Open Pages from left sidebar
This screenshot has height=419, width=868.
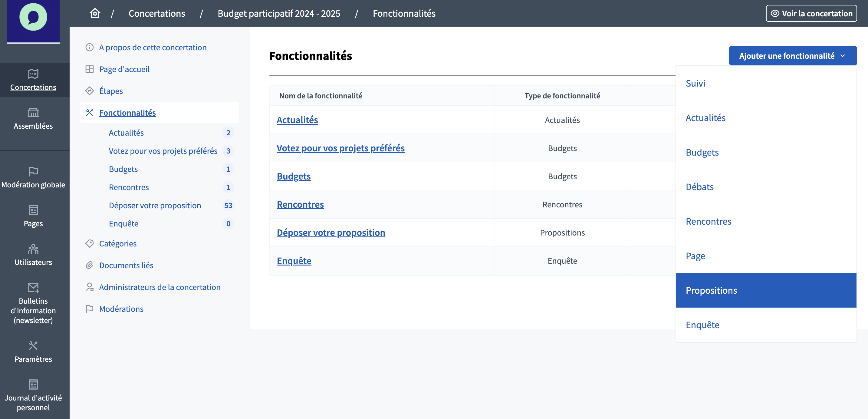tap(33, 216)
